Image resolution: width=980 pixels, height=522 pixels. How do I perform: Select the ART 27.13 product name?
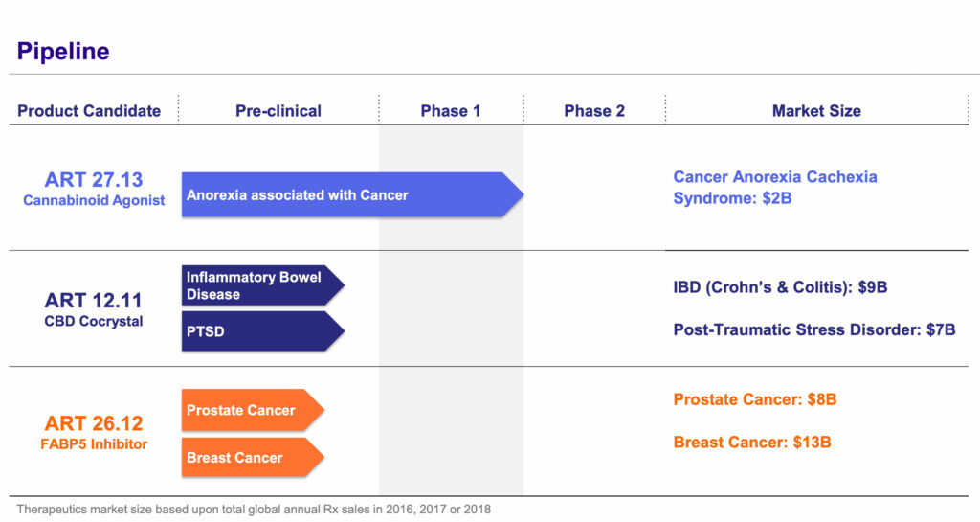pyautogui.click(x=94, y=180)
